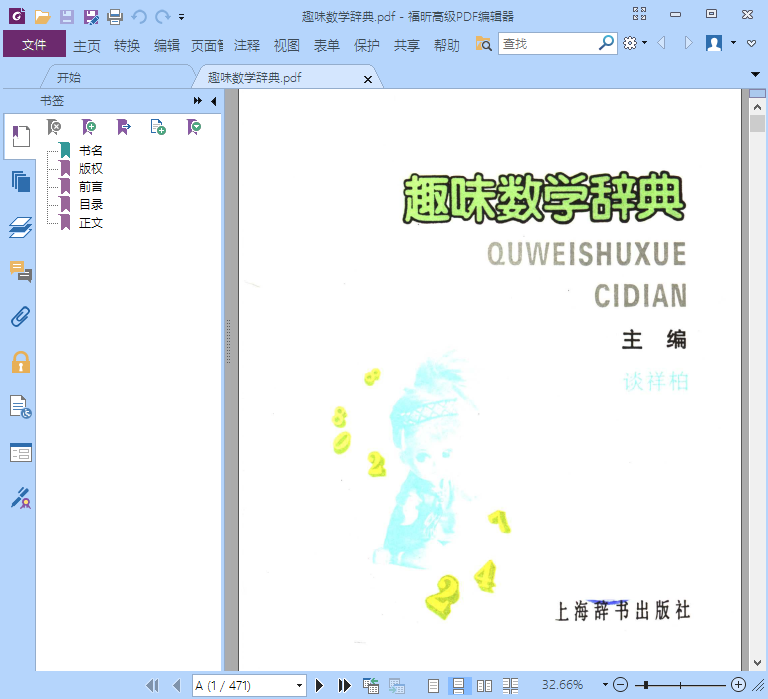Click the add new bookmark icon
The image size is (768, 699).
pyautogui.click(x=89, y=127)
